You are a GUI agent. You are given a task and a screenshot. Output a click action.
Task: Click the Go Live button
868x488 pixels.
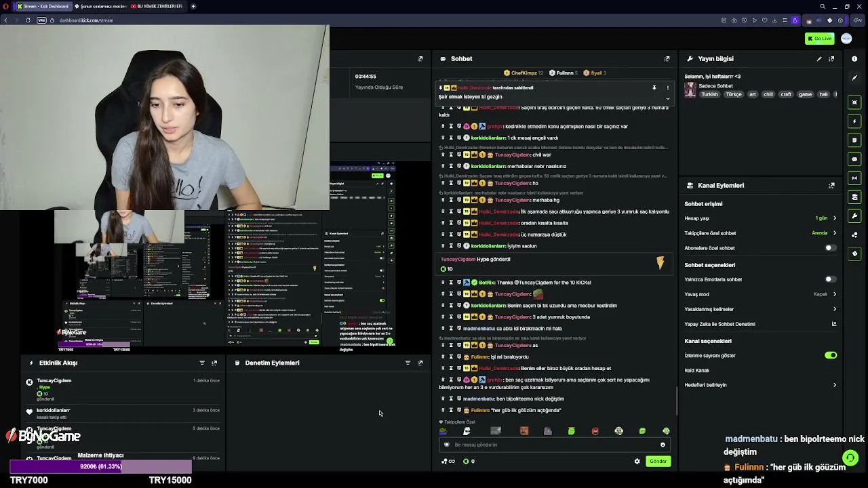pos(819,39)
